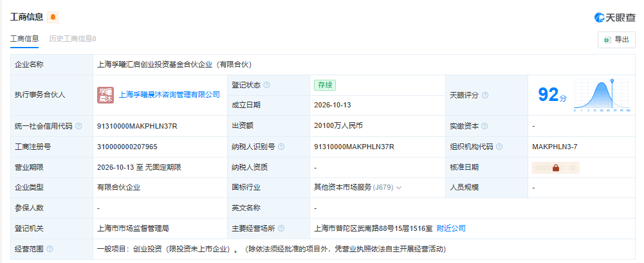644x263 pixels.
Task: Select registration number 310000000207965
Action: (127, 147)
